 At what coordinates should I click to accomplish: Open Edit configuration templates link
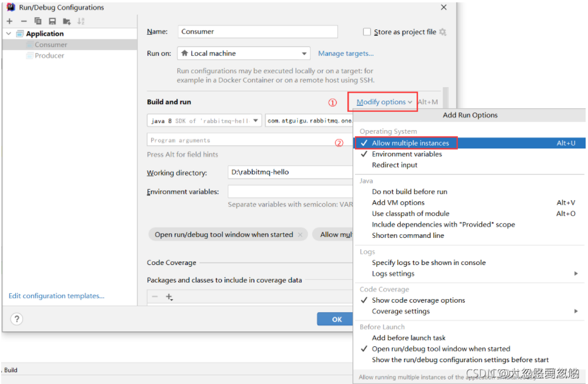(x=57, y=296)
